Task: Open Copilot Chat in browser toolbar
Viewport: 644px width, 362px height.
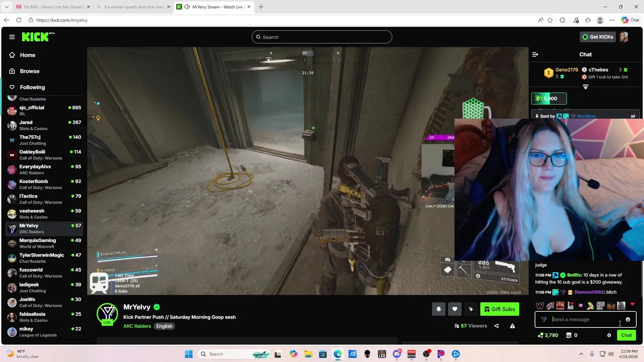Action: [x=630, y=20]
